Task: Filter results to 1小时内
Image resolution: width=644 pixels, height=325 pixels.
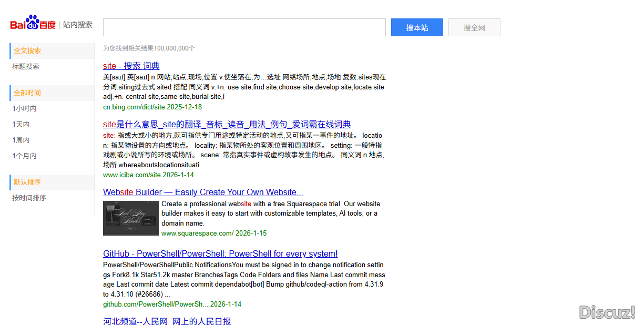Action: (x=25, y=108)
